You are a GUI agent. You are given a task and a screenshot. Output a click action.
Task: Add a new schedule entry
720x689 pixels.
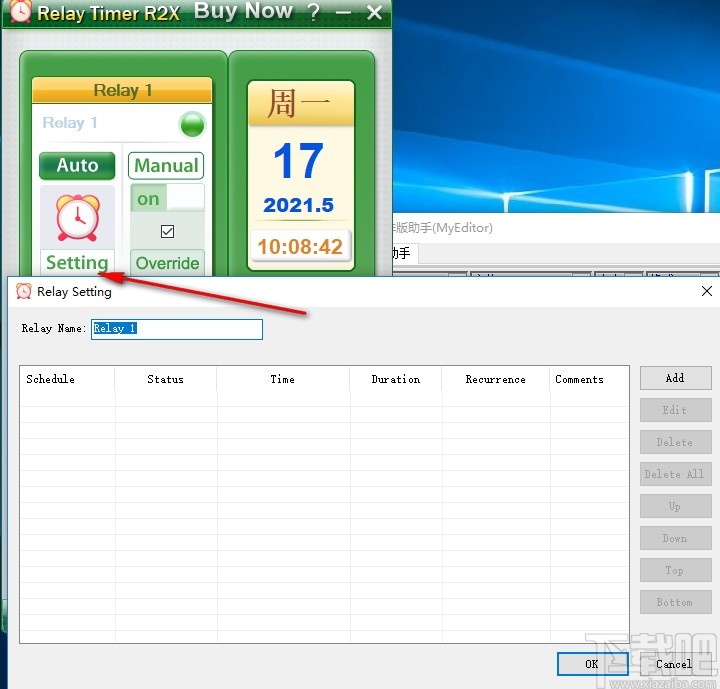point(675,378)
